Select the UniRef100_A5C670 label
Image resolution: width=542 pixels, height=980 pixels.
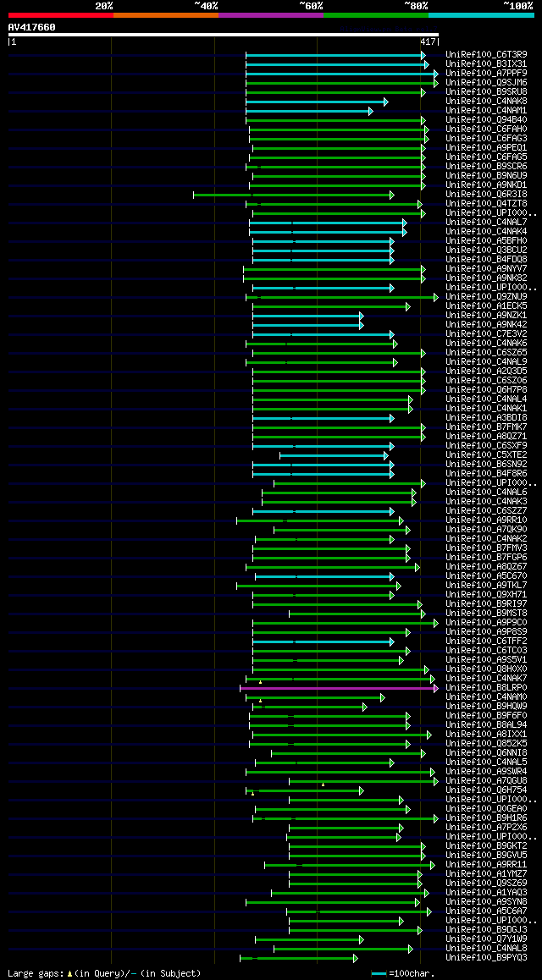pos(486,576)
